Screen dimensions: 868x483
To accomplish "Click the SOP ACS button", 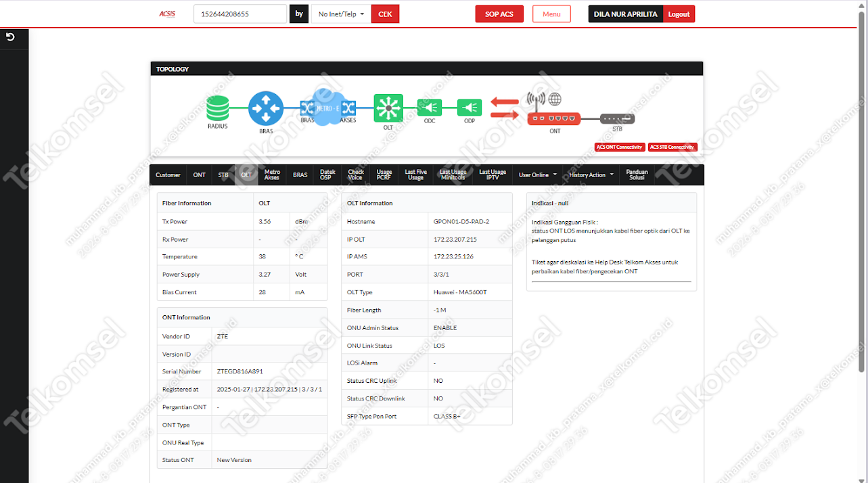I will pyautogui.click(x=499, y=14).
